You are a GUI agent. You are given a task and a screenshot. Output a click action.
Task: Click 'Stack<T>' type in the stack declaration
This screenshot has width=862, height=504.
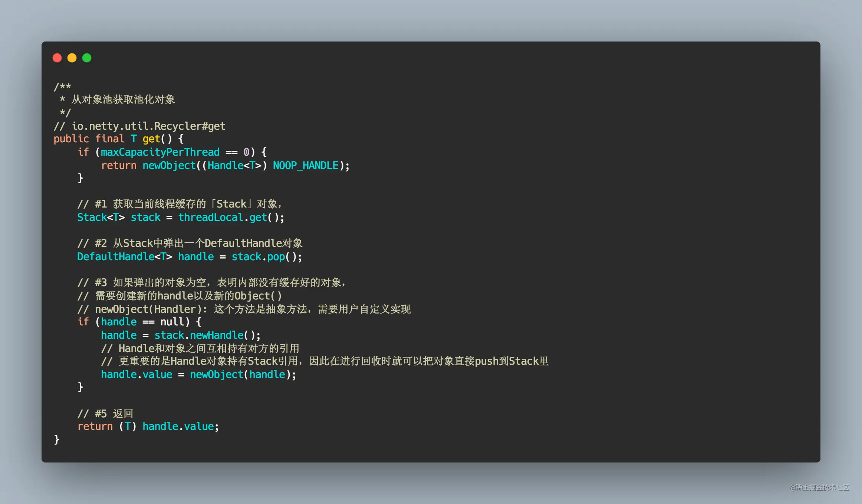coord(101,217)
